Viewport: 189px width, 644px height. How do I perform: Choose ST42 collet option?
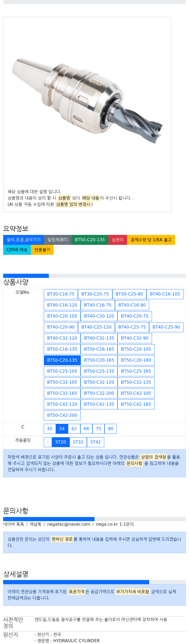96,442
